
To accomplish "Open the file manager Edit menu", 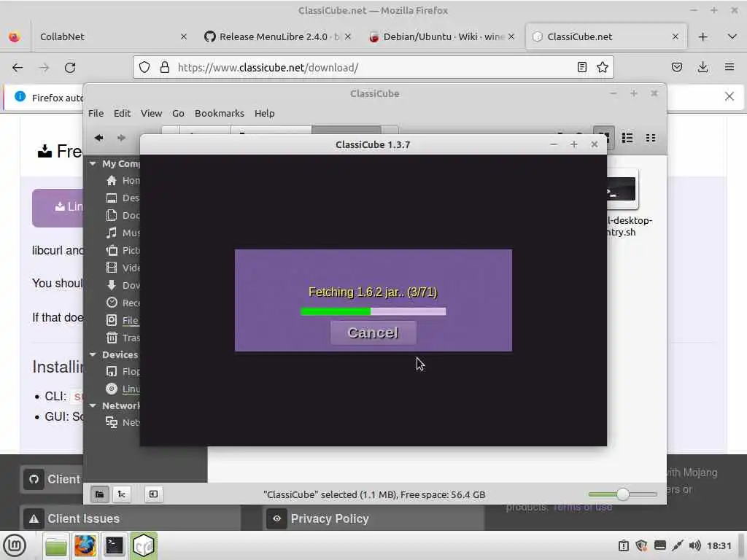I will point(122,113).
